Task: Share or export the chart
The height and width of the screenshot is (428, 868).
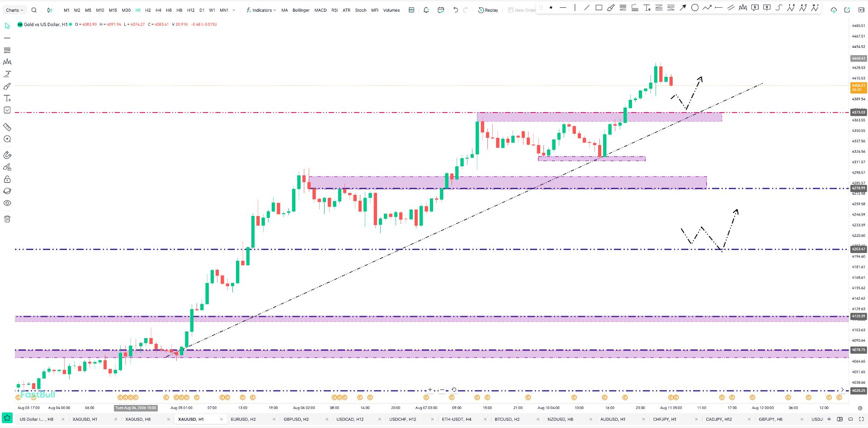Action: (x=847, y=10)
